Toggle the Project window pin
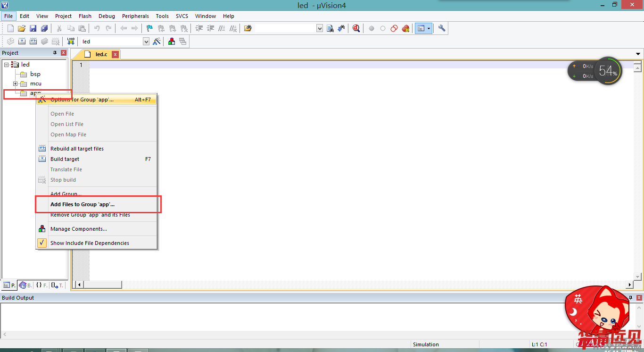 (x=55, y=53)
